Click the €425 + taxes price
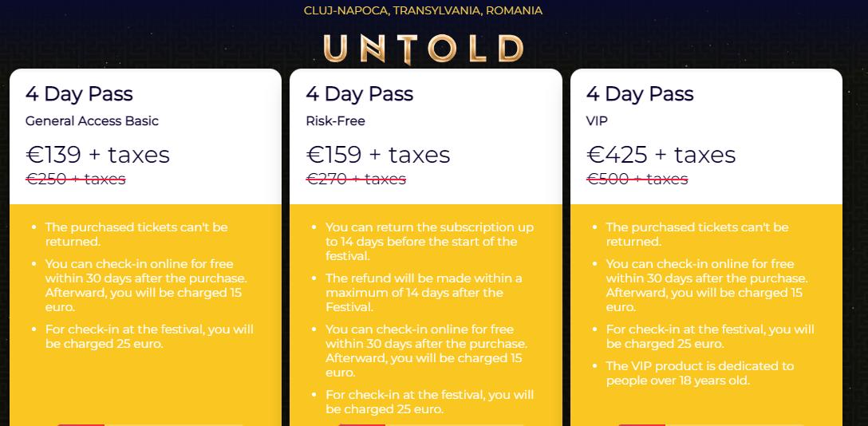This screenshot has width=868, height=426. (x=661, y=154)
